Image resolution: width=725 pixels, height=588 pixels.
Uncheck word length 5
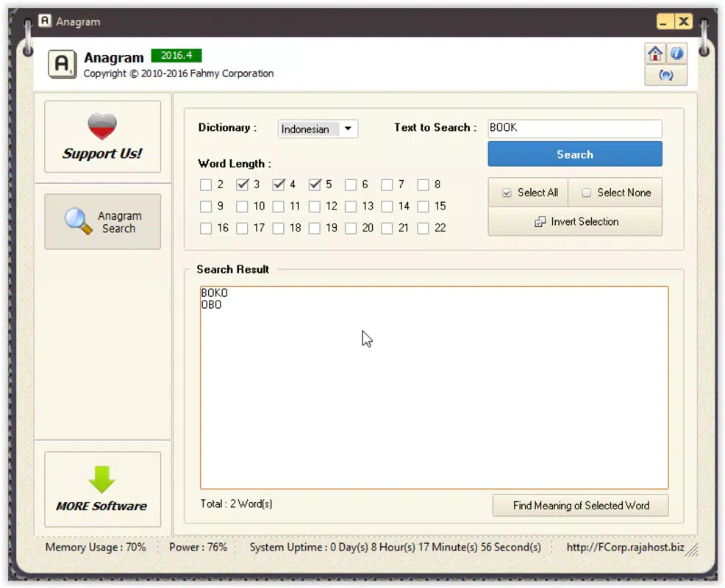315,185
